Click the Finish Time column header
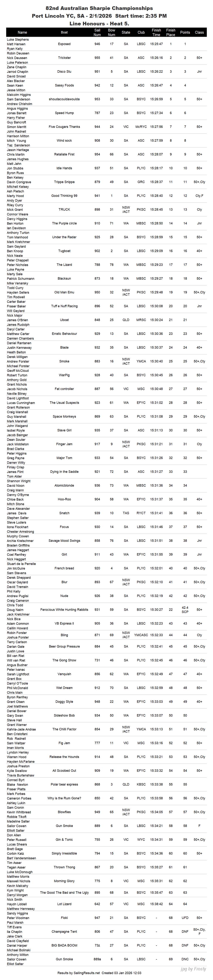Viewport: 213px width, 980px height. [156, 32]
